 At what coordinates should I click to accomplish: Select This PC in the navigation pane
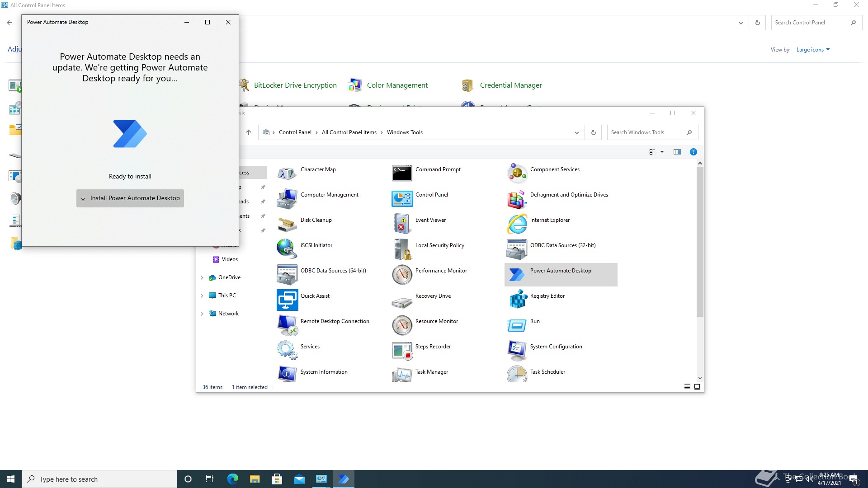point(227,296)
